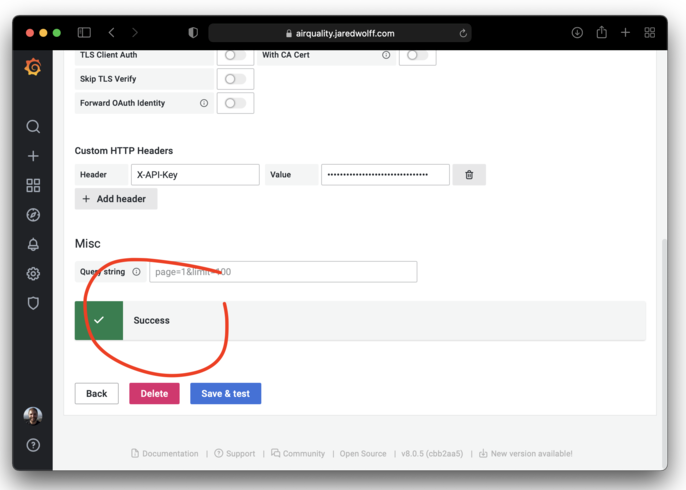Image resolution: width=686 pixels, height=490 pixels.
Task: Enable the Skip TLS Verify switch
Action: point(235,79)
